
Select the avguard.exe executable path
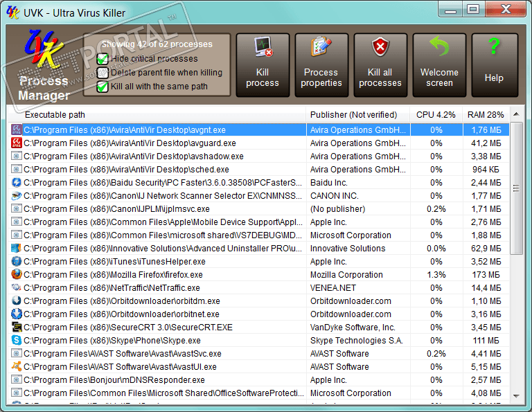[130, 143]
